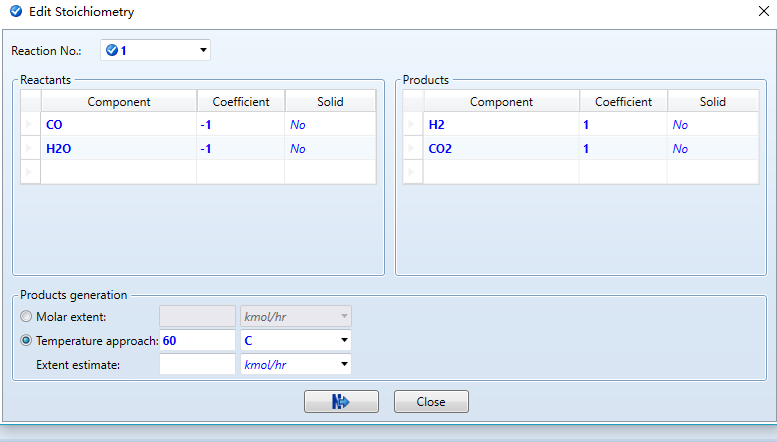This screenshot has width=777, height=442.
Task: Click the Extent estimate input field
Action: click(x=197, y=364)
